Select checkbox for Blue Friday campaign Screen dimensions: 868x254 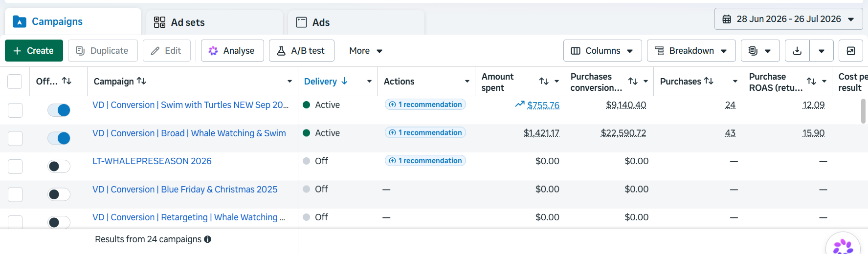(15, 195)
